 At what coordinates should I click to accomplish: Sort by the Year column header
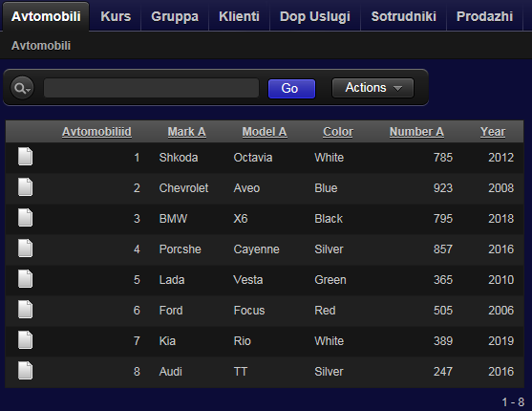[x=493, y=132]
